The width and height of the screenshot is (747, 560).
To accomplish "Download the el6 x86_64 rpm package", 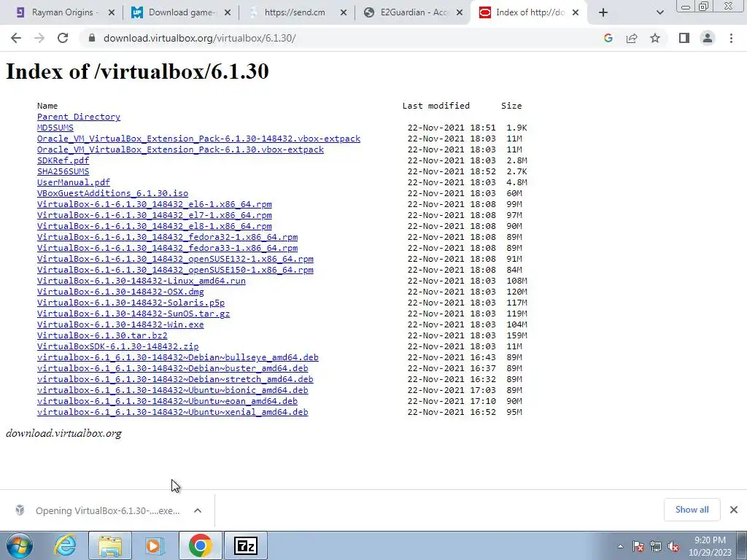I will (155, 204).
